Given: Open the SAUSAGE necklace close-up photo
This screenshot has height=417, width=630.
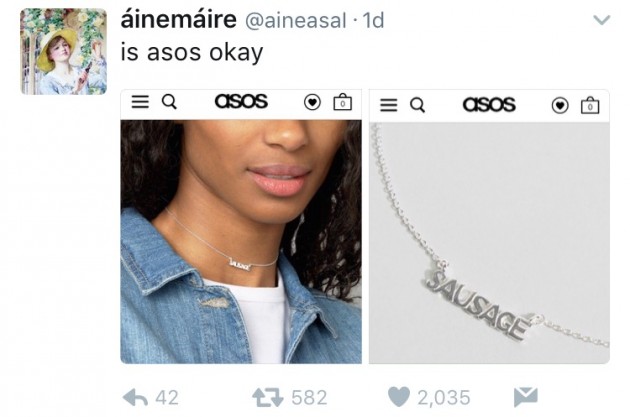Looking at the screenshot, I should (x=489, y=243).
